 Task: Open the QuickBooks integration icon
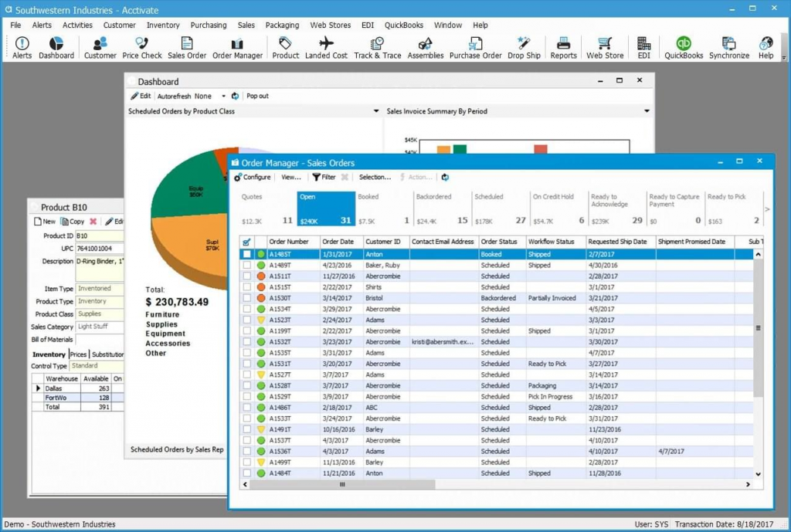(x=683, y=46)
